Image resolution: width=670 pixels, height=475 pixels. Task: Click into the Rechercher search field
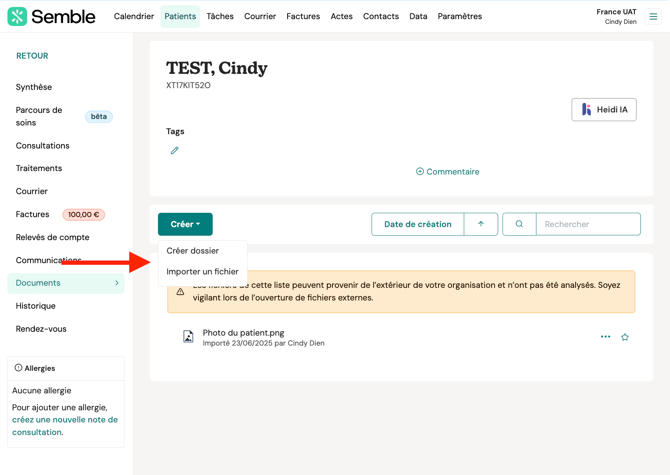(x=588, y=224)
